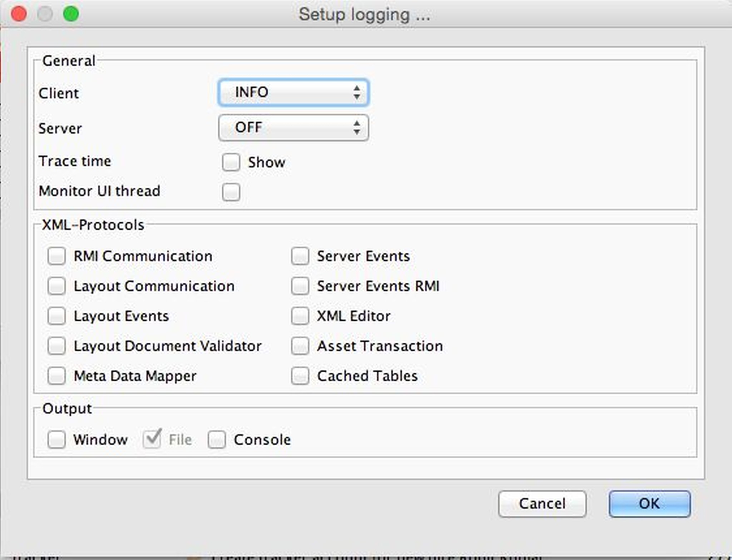Screen dimensions: 732x560
Task: Enable the Trace time Show checkbox
Action: (x=231, y=163)
